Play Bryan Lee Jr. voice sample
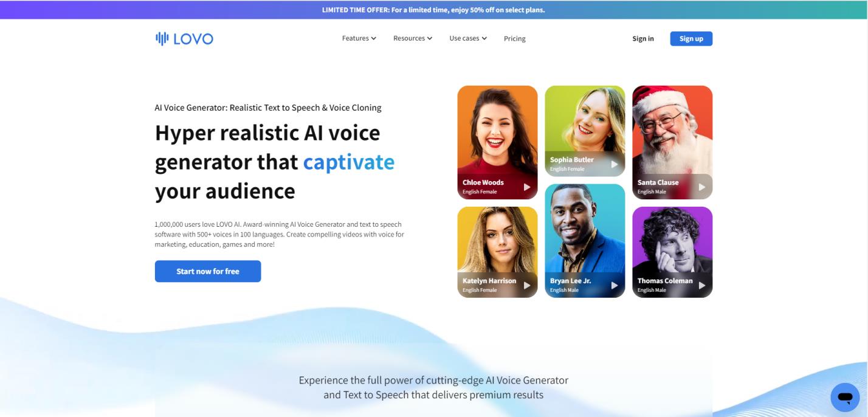Image resolution: width=868 pixels, height=417 pixels. coord(615,285)
